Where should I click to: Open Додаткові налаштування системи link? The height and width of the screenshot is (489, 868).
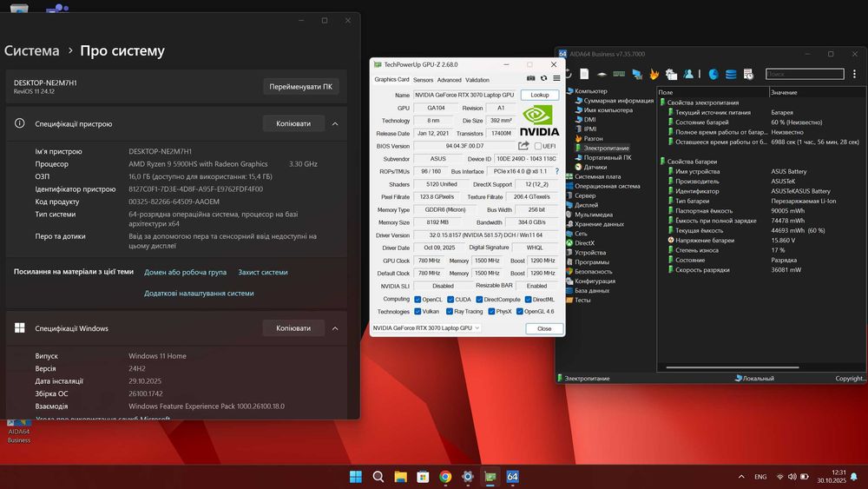click(199, 294)
